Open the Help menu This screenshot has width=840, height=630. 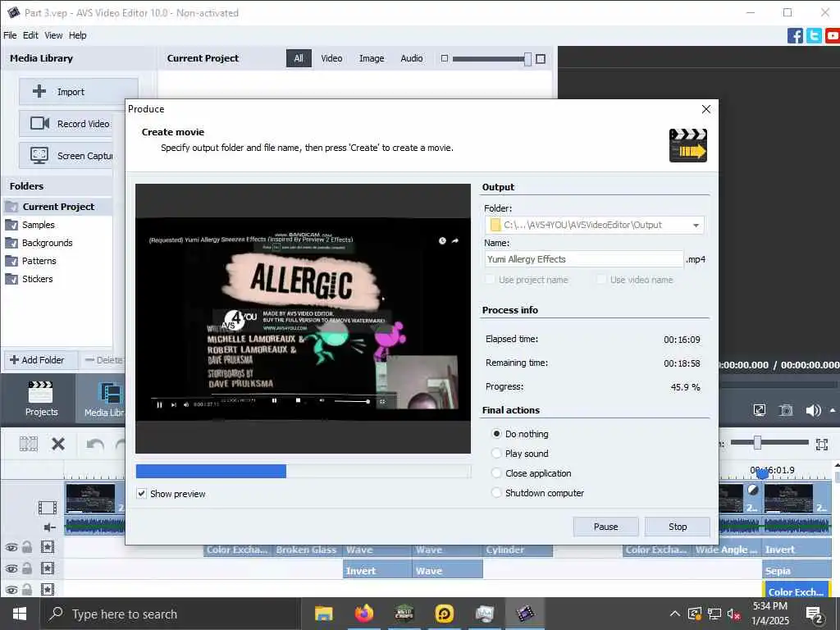point(78,35)
